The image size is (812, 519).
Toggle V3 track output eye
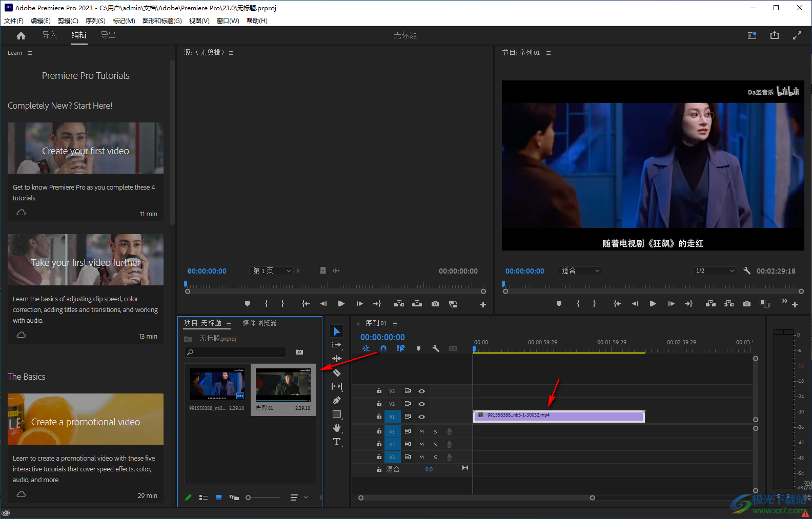[421, 391]
